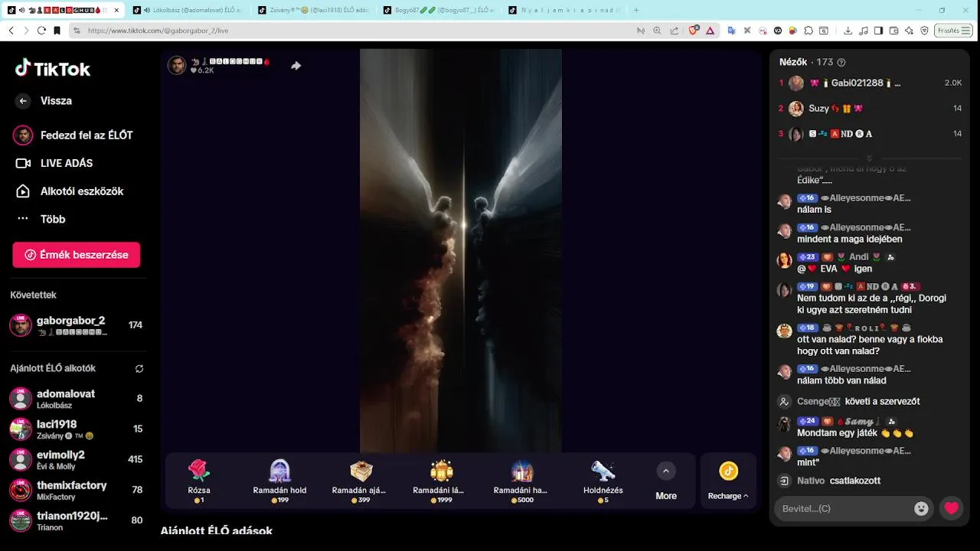Open a new browser tab
Image resolution: width=980 pixels, height=551 pixels.
(x=636, y=10)
